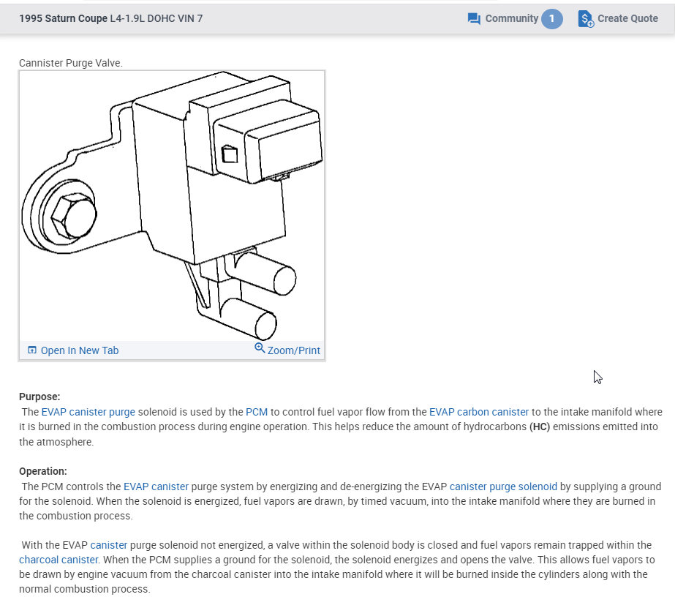675x616 pixels.
Task: Click the Create Quote dollar icon
Action: click(586, 19)
